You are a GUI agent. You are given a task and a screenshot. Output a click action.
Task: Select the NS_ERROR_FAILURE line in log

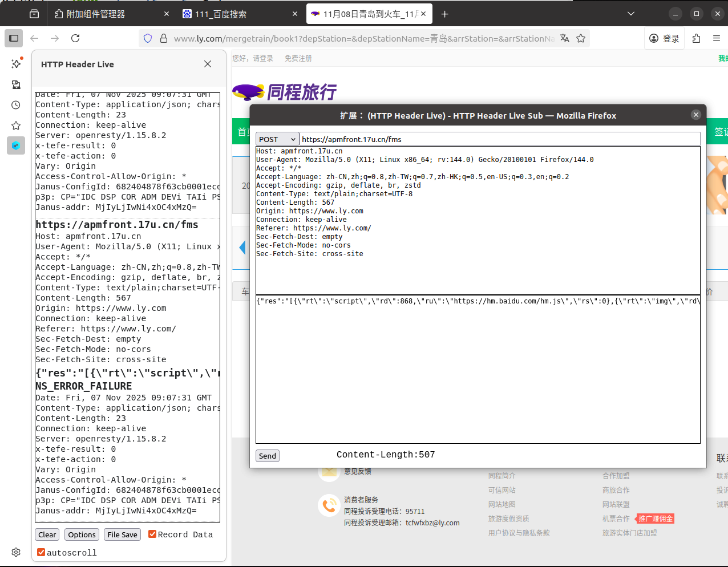(83, 386)
